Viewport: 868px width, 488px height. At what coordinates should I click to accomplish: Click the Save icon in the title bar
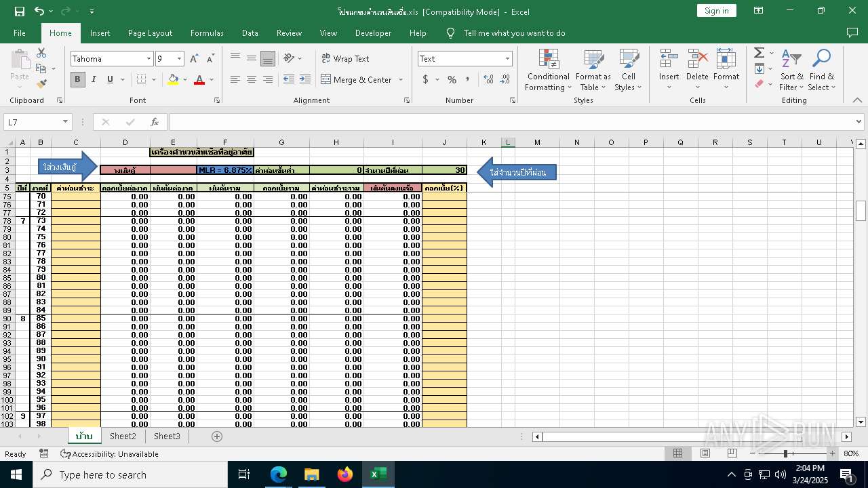pos(20,11)
